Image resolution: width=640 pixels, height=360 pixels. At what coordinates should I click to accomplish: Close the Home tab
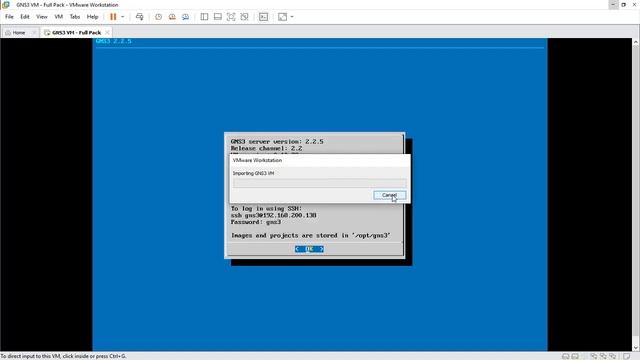pyautogui.click(x=34, y=32)
